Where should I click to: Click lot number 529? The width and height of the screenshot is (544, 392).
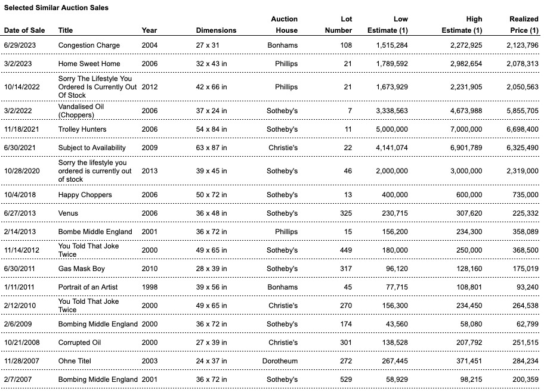coord(346,379)
